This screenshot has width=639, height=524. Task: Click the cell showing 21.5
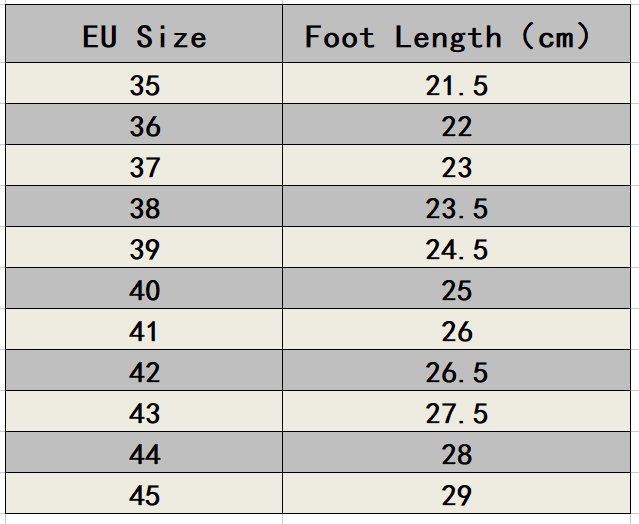pos(456,86)
